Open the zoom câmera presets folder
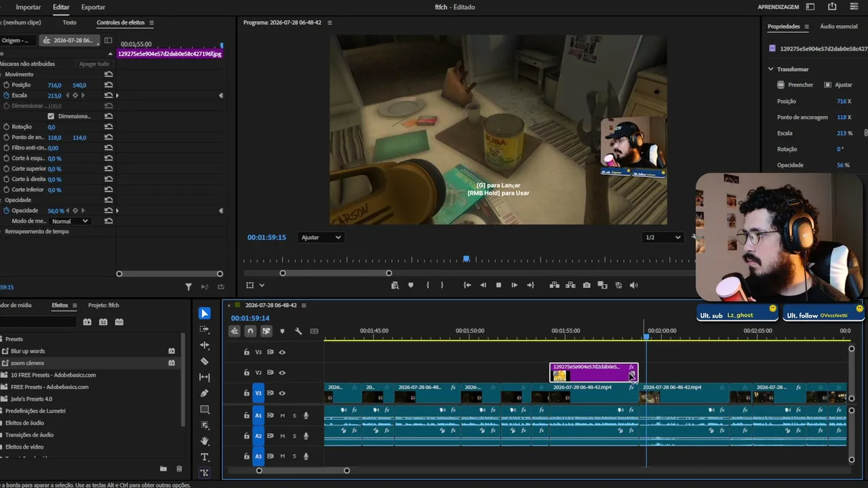The width and height of the screenshot is (868, 488). (x=27, y=363)
